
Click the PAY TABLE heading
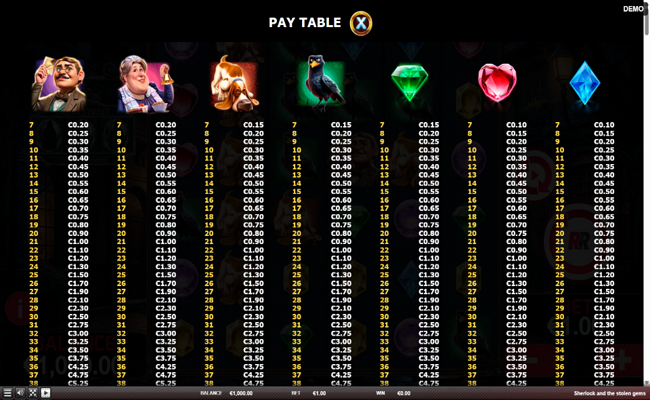pos(305,22)
